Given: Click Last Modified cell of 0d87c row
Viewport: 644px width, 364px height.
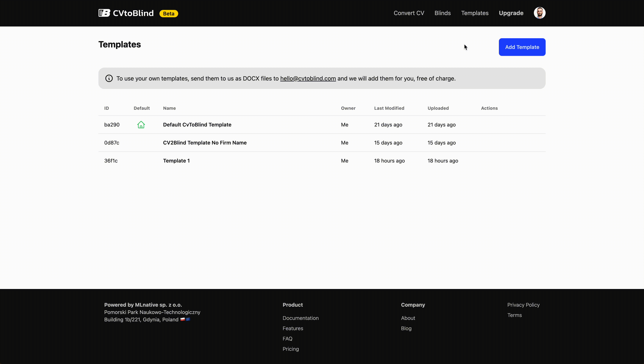Looking at the screenshot, I should tap(388, 142).
